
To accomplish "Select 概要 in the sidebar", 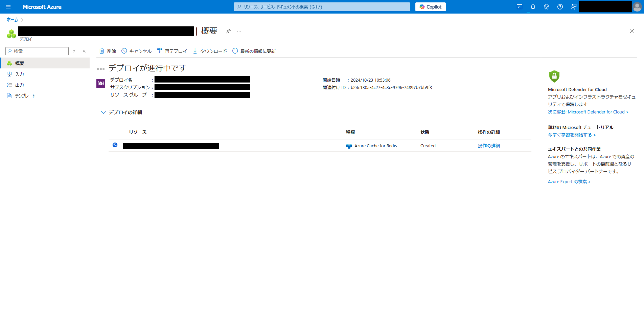I will tap(45, 63).
